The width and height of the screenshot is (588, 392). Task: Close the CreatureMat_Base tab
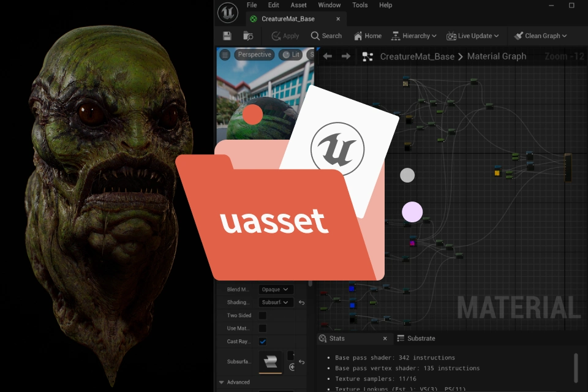[338, 19]
